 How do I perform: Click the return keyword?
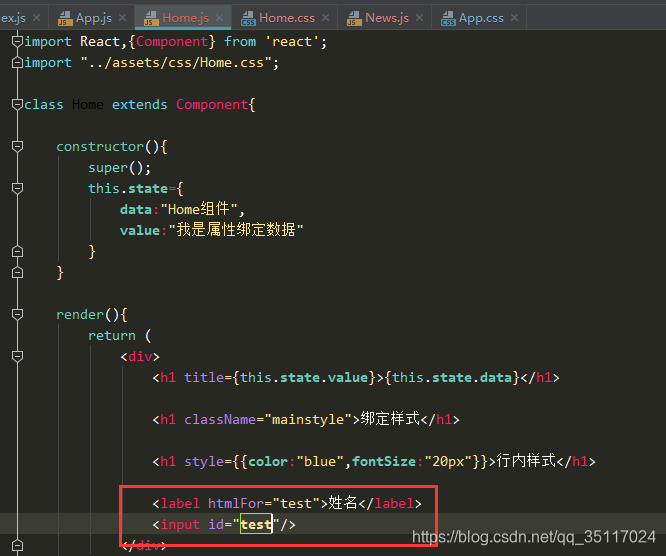(x=112, y=336)
